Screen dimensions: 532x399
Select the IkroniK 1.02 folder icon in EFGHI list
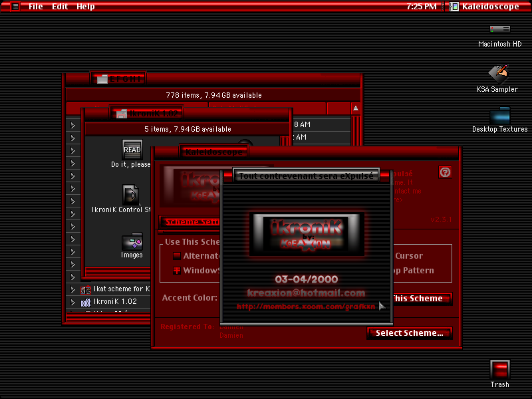[86, 302]
